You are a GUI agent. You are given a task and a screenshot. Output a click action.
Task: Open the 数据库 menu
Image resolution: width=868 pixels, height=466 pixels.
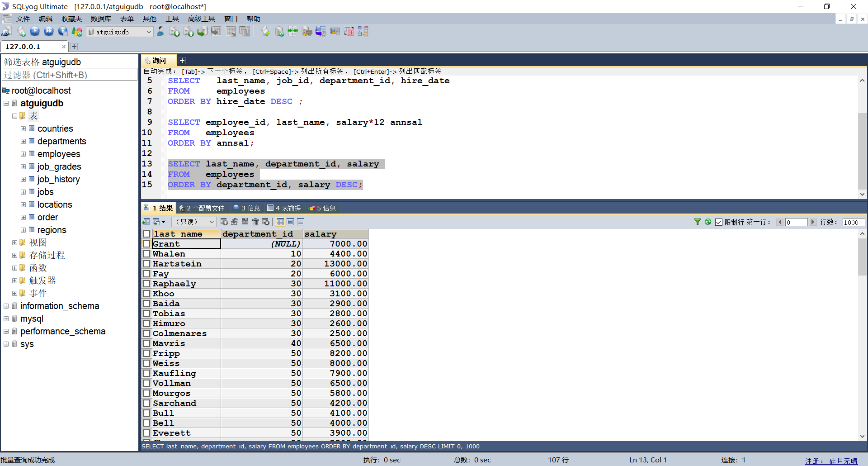tap(100, 19)
